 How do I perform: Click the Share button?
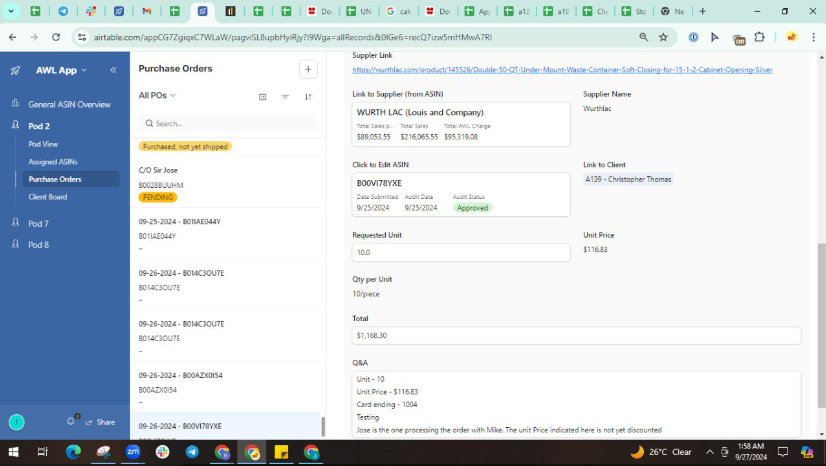pos(100,422)
